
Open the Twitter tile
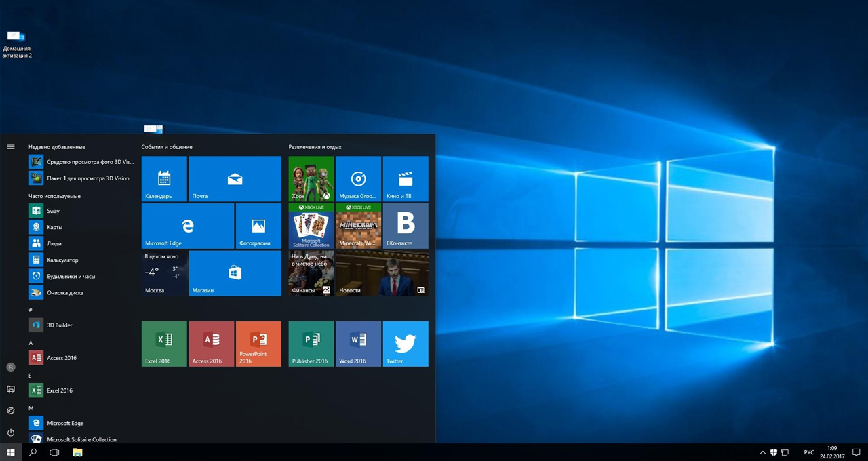click(x=406, y=344)
